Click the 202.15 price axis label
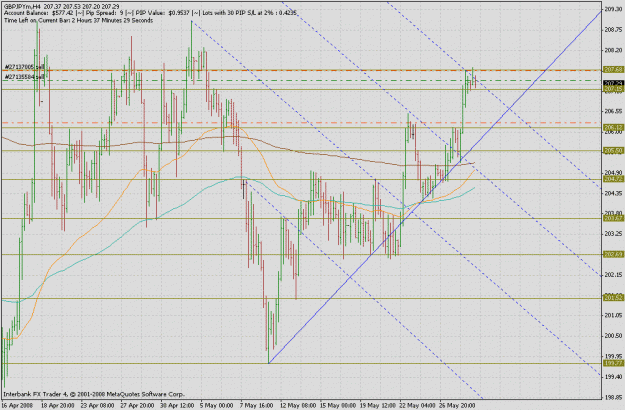625x410 pixels. pyautogui.click(x=613, y=275)
